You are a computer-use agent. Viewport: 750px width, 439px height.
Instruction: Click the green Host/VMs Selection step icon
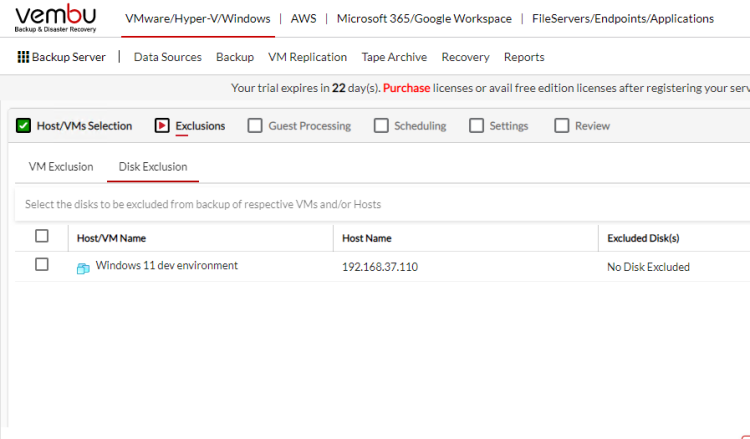point(23,126)
